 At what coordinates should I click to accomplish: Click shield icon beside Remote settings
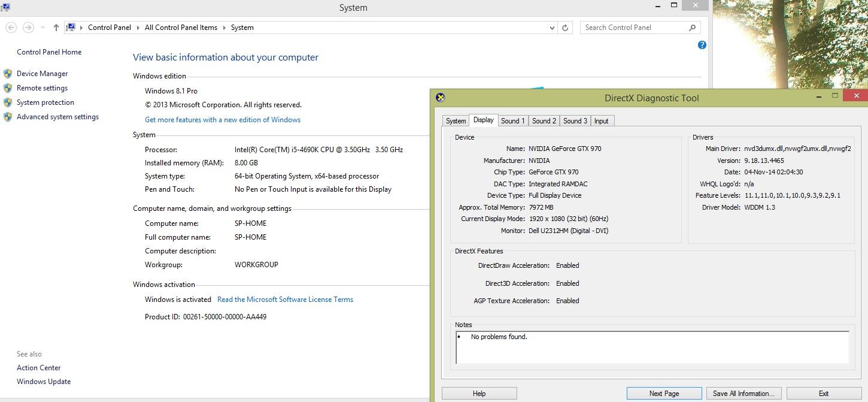point(8,88)
